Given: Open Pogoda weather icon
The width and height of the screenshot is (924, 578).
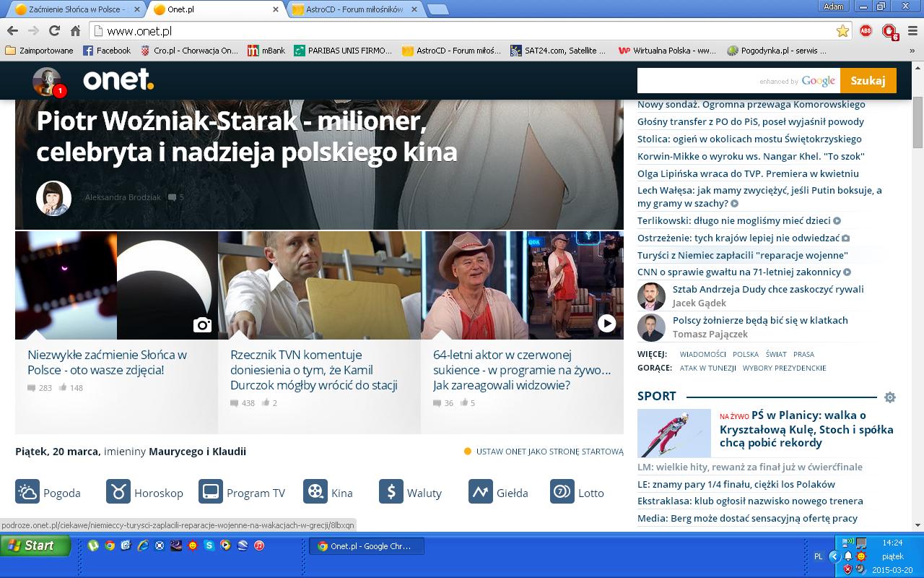Looking at the screenshot, I should coord(27,492).
